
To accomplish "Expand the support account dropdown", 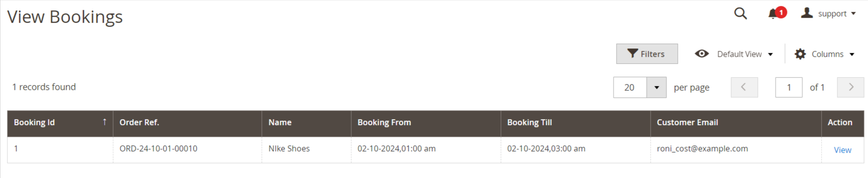I will tap(853, 14).
